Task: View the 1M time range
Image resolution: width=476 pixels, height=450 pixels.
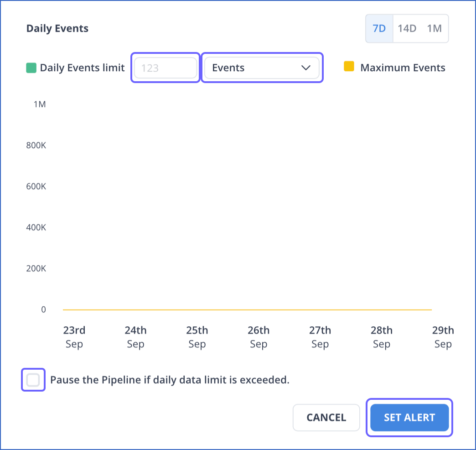Action: coord(434,28)
